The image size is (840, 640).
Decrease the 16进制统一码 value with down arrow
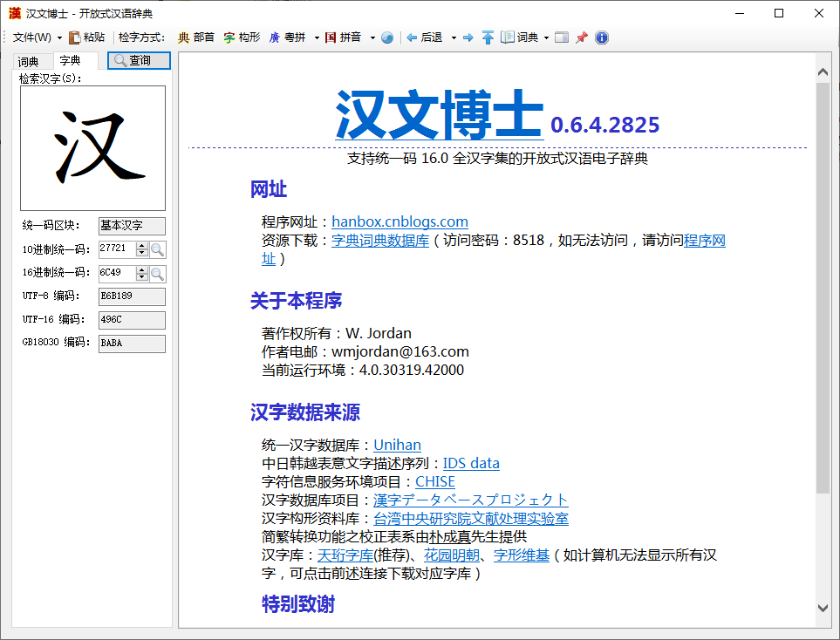(x=142, y=277)
